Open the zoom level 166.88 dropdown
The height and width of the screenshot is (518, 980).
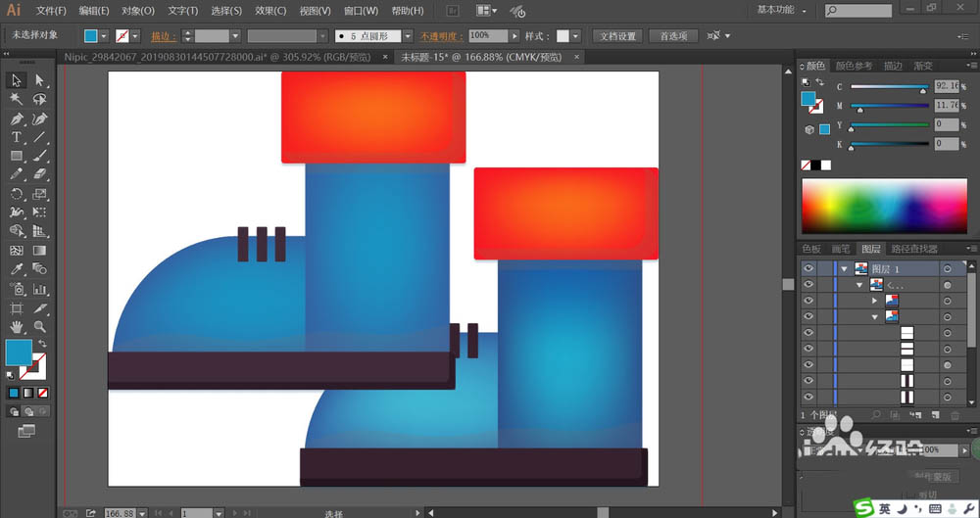[142, 513]
